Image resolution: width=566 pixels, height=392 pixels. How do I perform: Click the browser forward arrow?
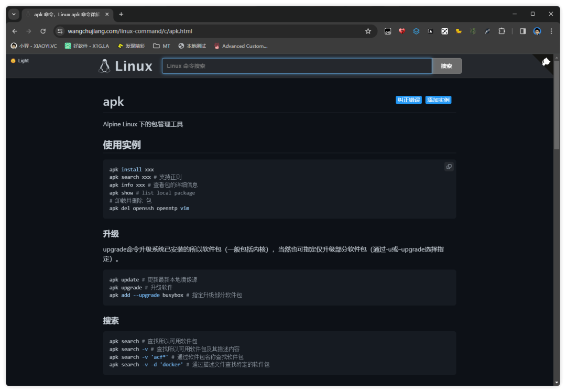click(x=28, y=31)
